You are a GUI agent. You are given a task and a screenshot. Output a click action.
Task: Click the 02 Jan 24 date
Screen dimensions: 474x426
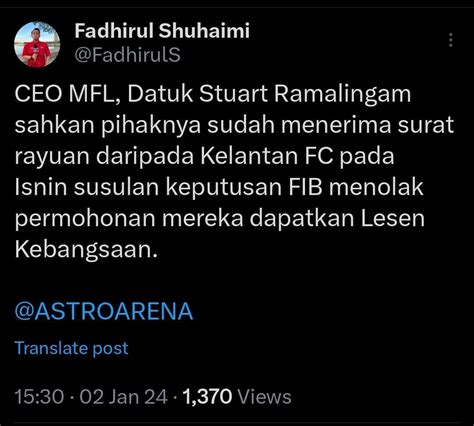[x=124, y=397]
